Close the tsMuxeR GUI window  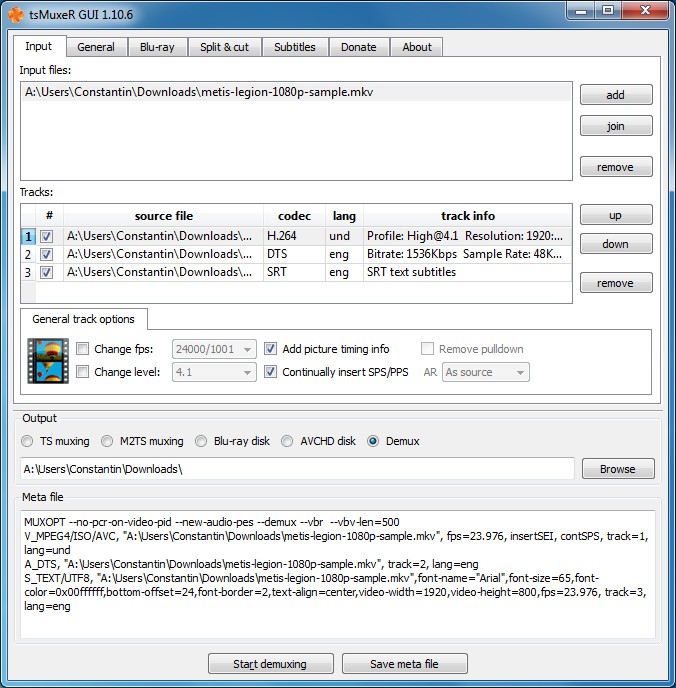pos(645,11)
